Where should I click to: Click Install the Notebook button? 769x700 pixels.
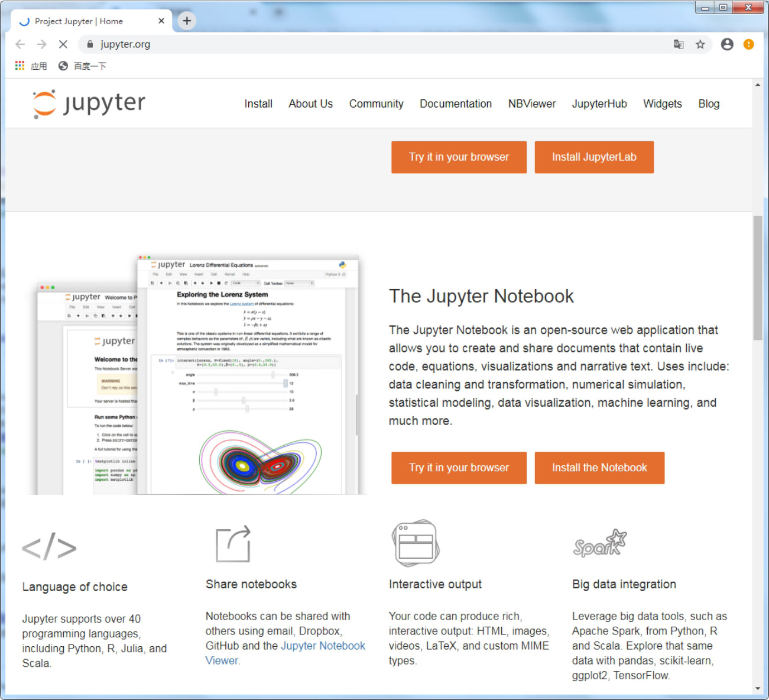point(599,468)
